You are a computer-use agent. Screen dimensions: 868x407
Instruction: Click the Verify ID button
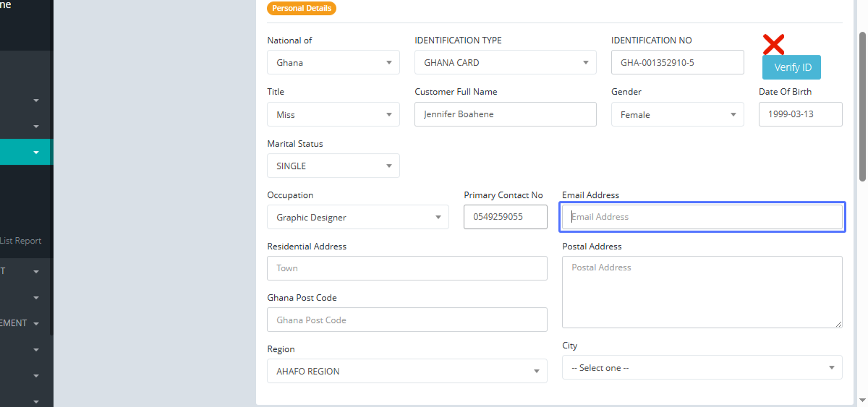(791, 67)
